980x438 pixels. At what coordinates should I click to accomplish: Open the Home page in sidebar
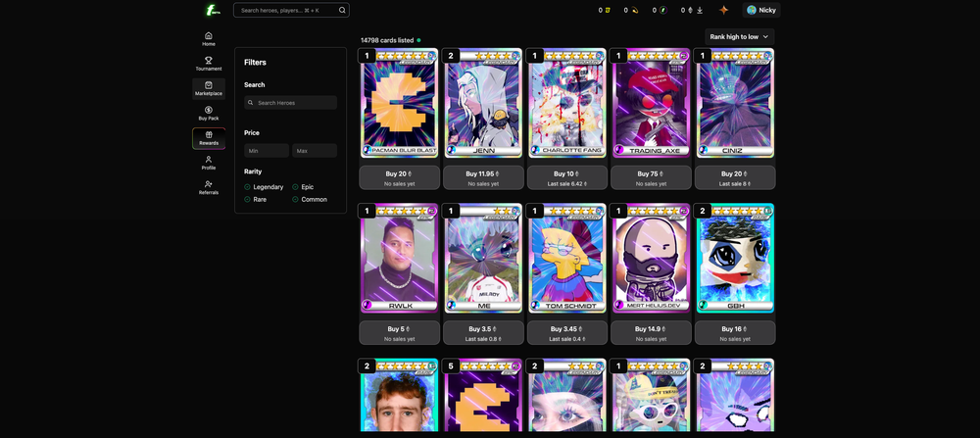pos(209,39)
